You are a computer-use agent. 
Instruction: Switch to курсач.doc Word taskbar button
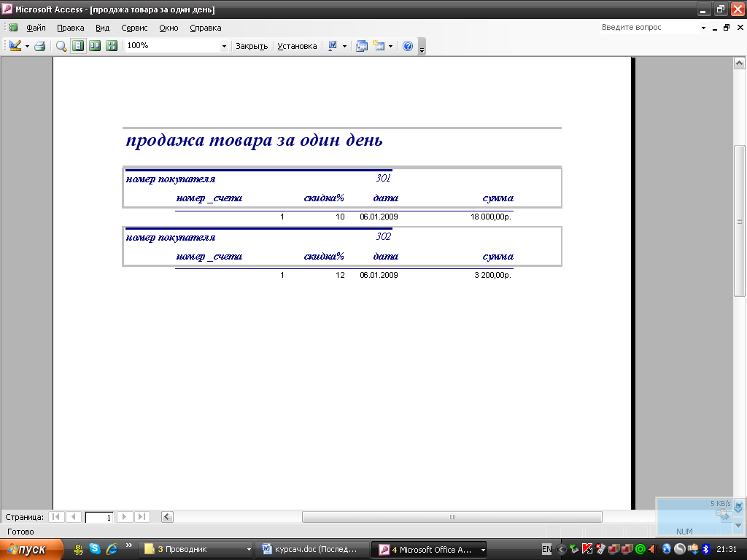tap(312, 550)
